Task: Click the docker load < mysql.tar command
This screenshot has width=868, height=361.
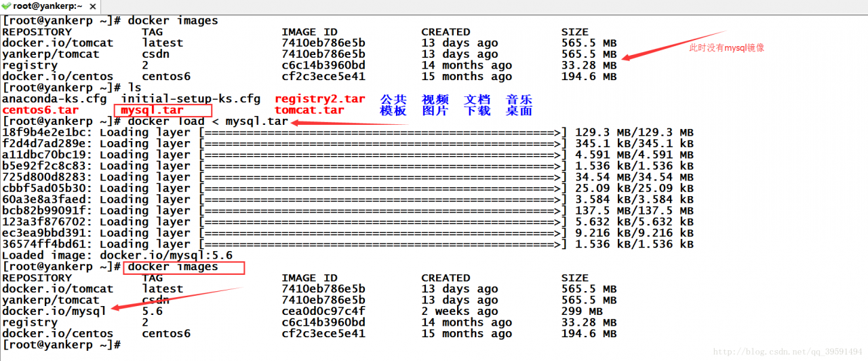Action: coord(208,121)
